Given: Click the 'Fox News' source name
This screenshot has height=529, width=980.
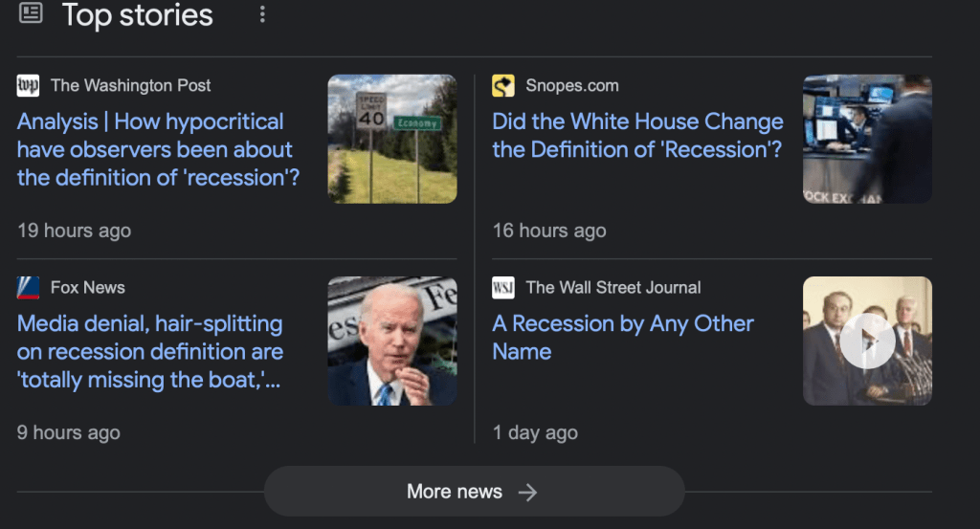Looking at the screenshot, I should (x=88, y=287).
